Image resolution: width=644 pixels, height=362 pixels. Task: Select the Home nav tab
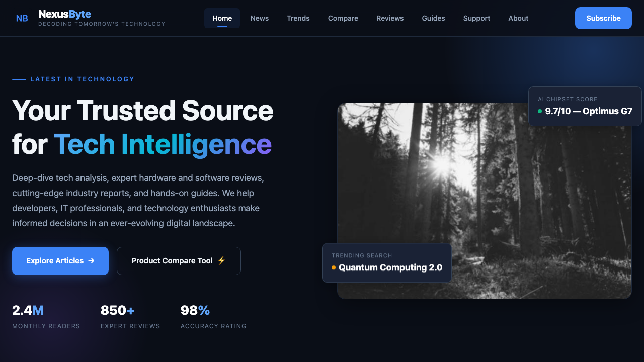click(x=222, y=18)
